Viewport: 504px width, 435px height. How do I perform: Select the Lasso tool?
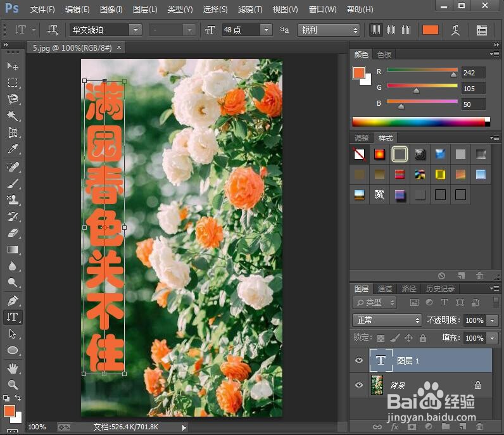click(x=13, y=99)
